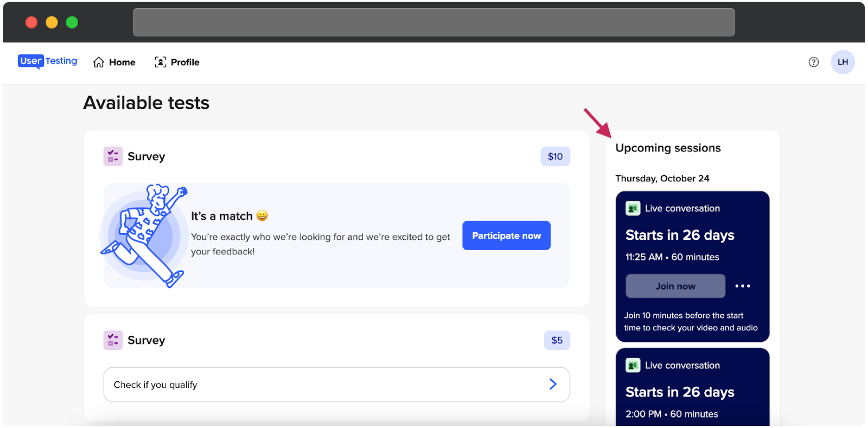This screenshot has width=868, height=428.
Task: Click the $10 reward badge
Action: click(x=555, y=156)
